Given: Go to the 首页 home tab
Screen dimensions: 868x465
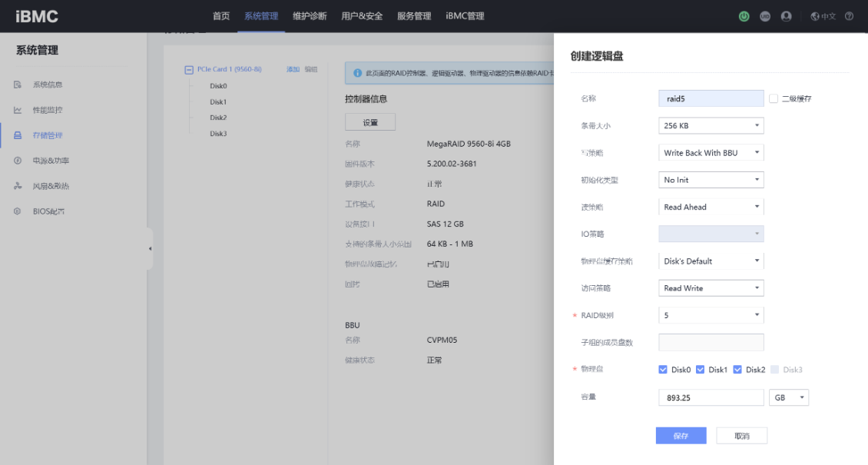Looking at the screenshot, I should (x=221, y=16).
